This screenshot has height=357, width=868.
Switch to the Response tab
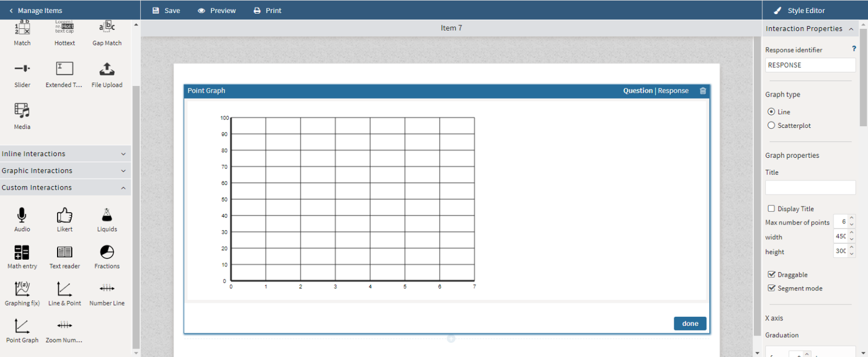point(673,90)
